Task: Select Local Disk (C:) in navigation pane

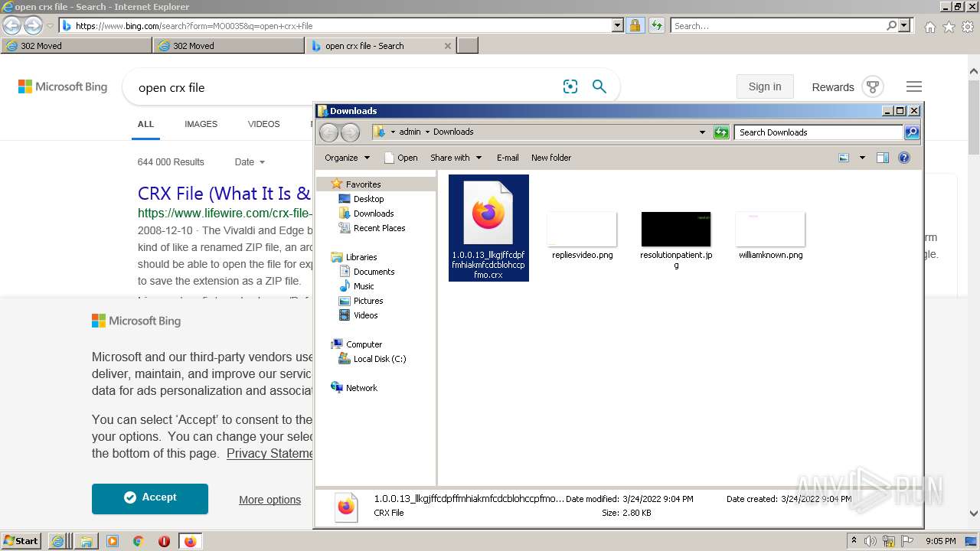Action: point(380,359)
